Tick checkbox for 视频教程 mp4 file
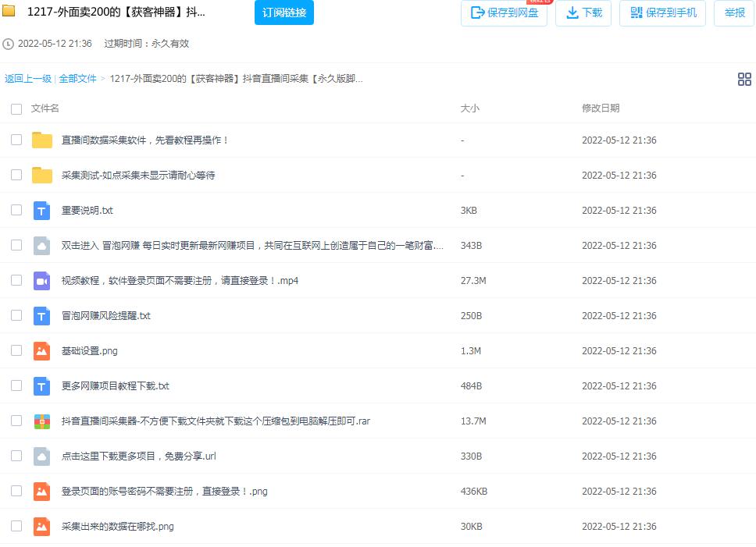The image size is (756, 547). [16, 280]
